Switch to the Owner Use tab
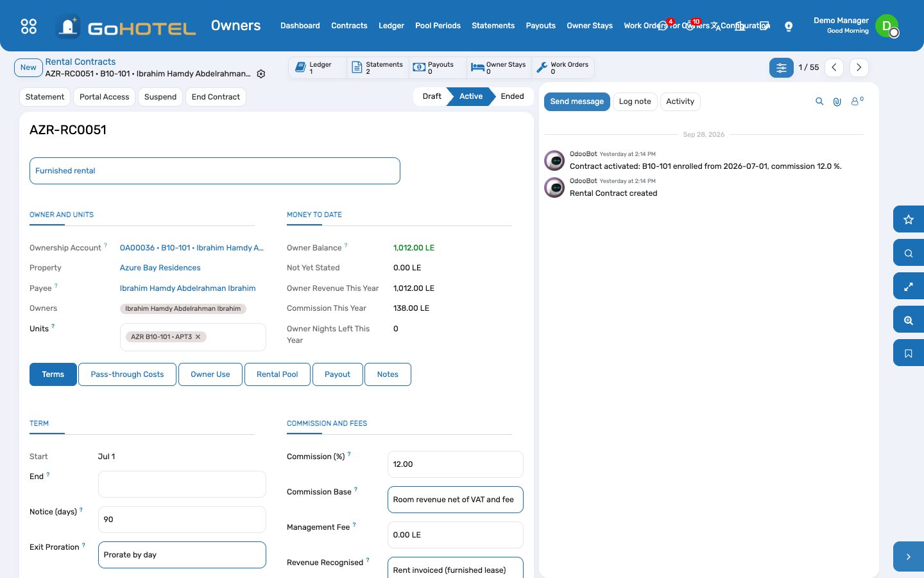 pyautogui.click(x=210, y=374)
